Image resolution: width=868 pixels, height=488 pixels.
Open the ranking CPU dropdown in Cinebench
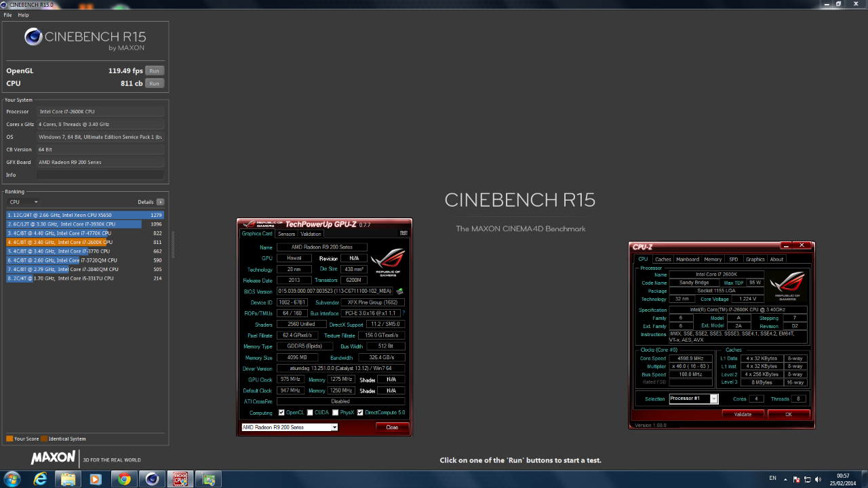coord(23,202)
